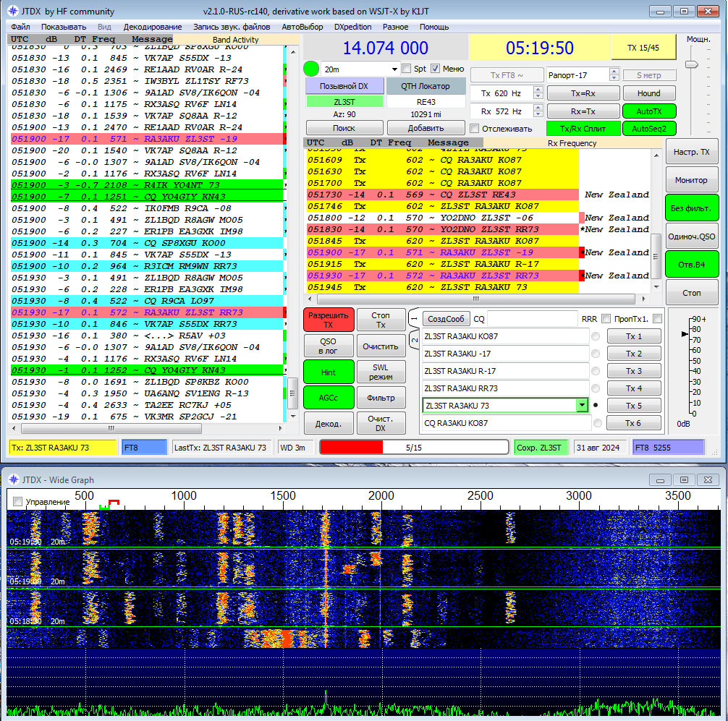Click the Стоп Tx button

tap(381, 320)
